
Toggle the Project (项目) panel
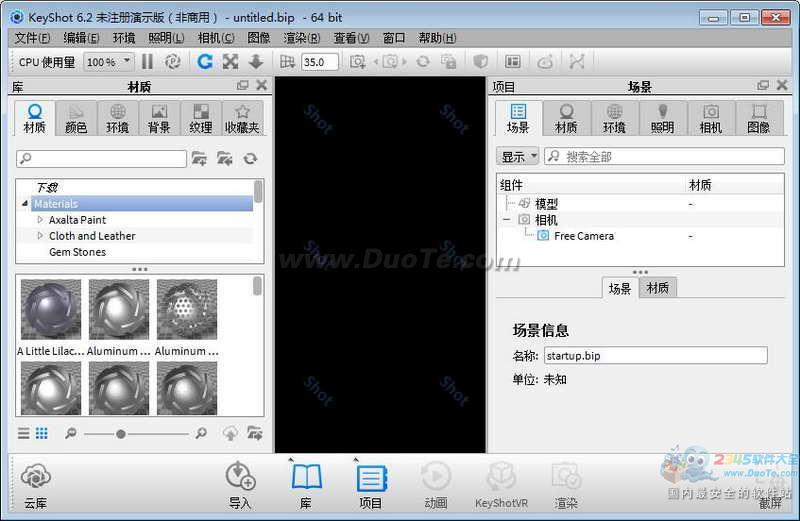click(x=370, y=485)
